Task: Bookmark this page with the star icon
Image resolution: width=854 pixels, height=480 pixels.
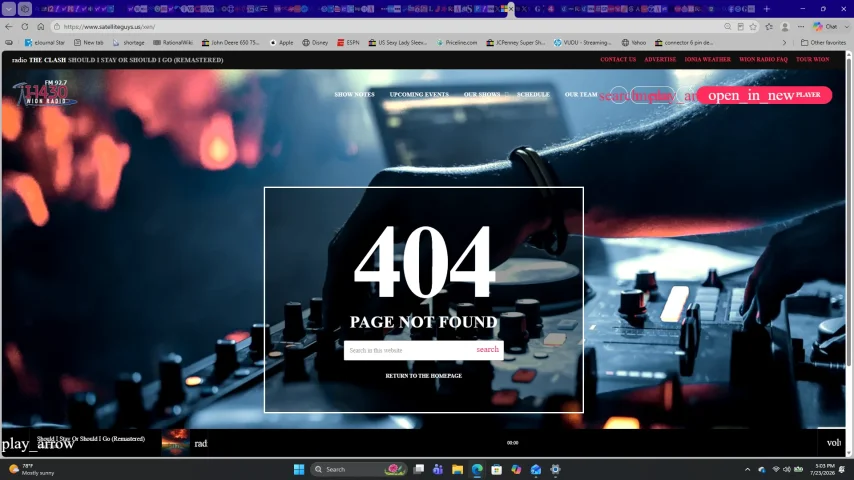Action: coord(753,26)
